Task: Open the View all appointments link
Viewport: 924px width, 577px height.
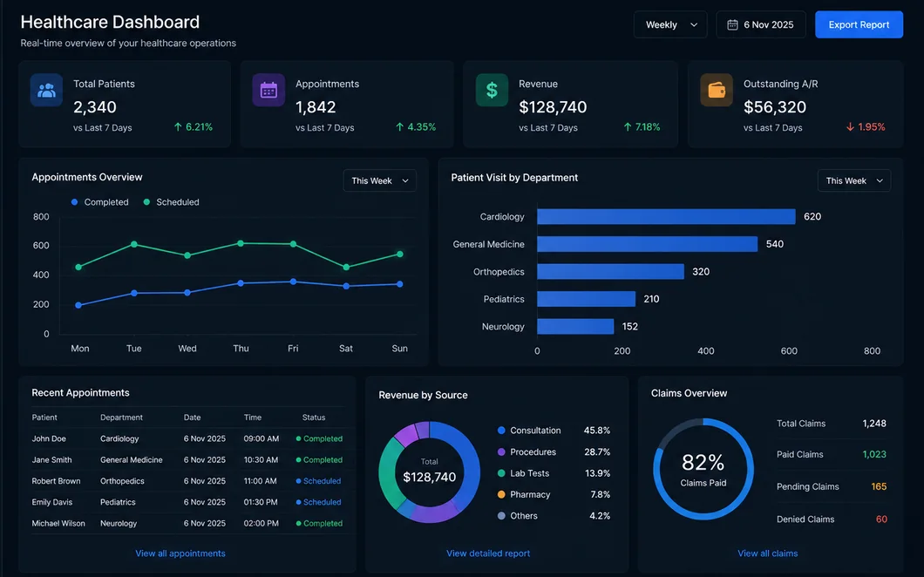Action: tap(180, 553)
